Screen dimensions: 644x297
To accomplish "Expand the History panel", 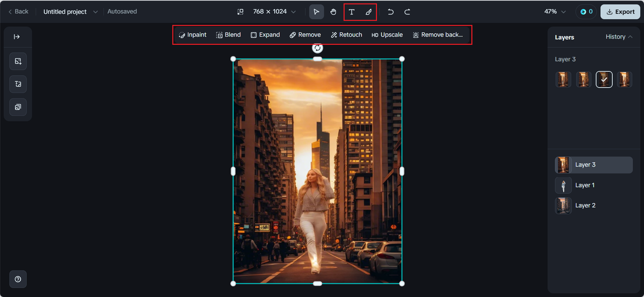I will 619,37.
